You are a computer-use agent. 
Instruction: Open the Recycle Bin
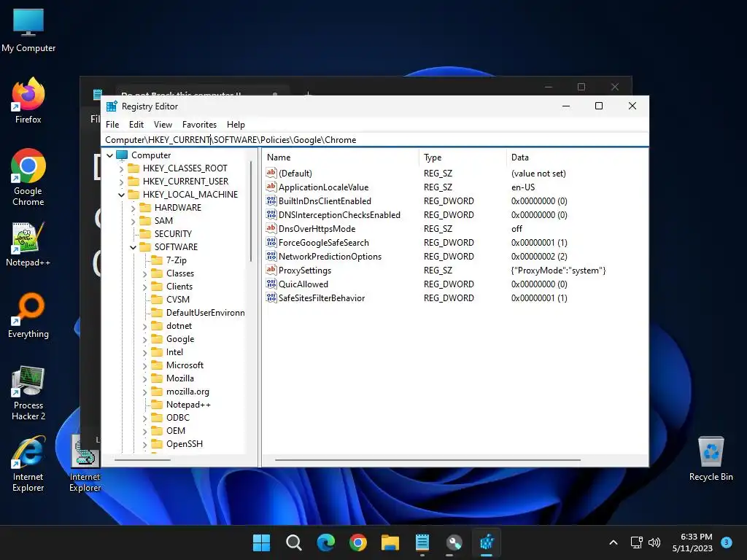(x=711, y=458)
